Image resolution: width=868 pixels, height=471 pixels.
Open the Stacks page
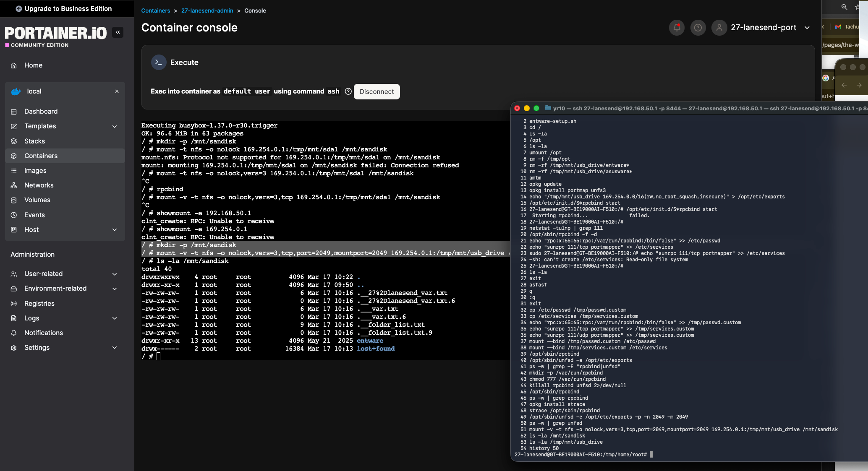tap(34, 141)
